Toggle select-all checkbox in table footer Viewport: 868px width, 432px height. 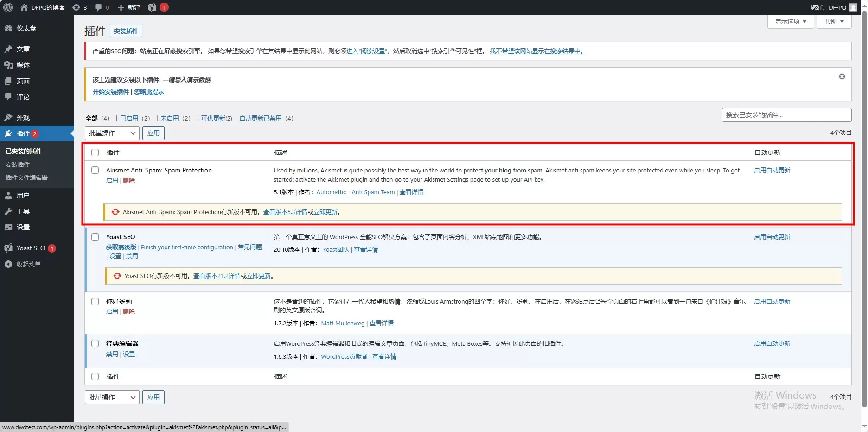pyautogui.click(x=95, y=376)
